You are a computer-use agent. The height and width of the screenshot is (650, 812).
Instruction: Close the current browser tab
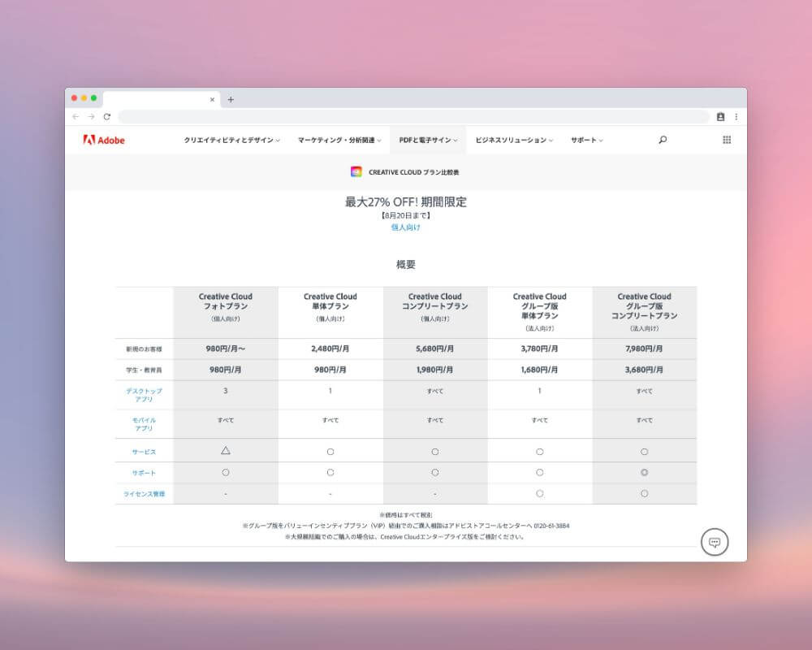point(212,99)
